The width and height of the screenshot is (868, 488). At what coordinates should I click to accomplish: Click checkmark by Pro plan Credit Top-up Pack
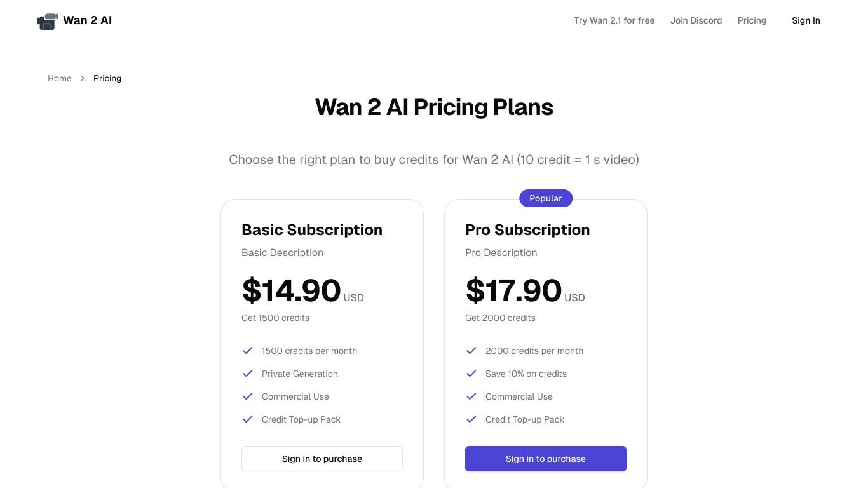click(471, 419)
